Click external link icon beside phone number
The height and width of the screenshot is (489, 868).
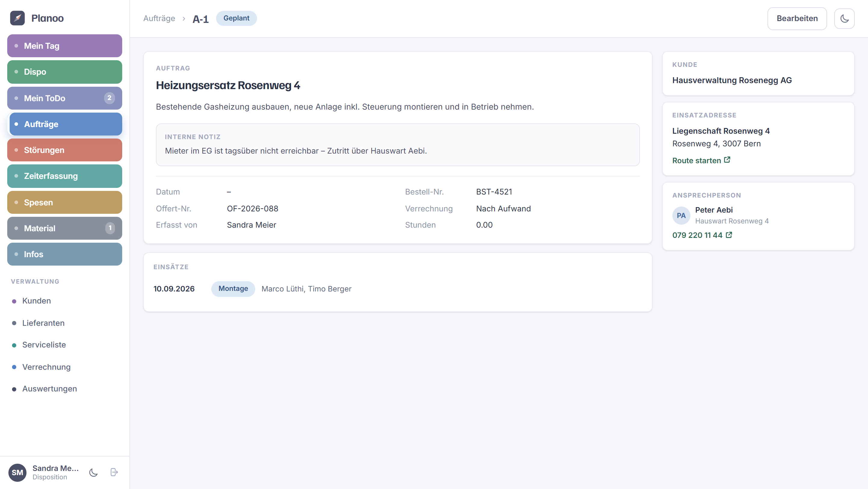(x=729, y=235)
